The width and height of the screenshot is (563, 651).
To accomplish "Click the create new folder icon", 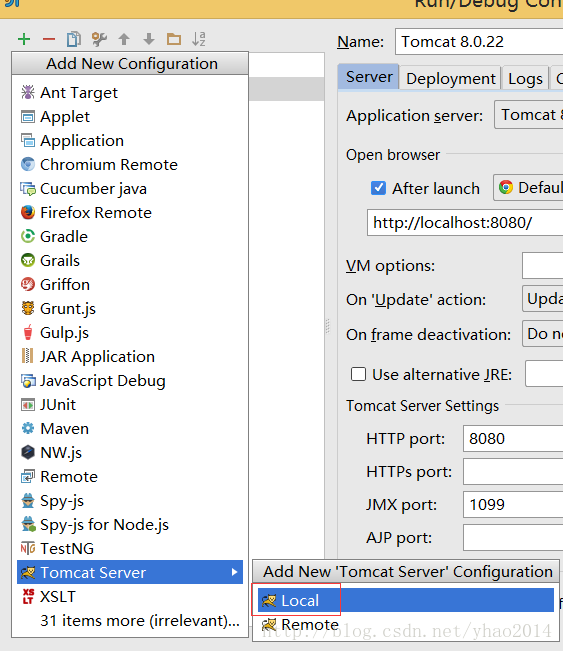I will pos(174,39).
